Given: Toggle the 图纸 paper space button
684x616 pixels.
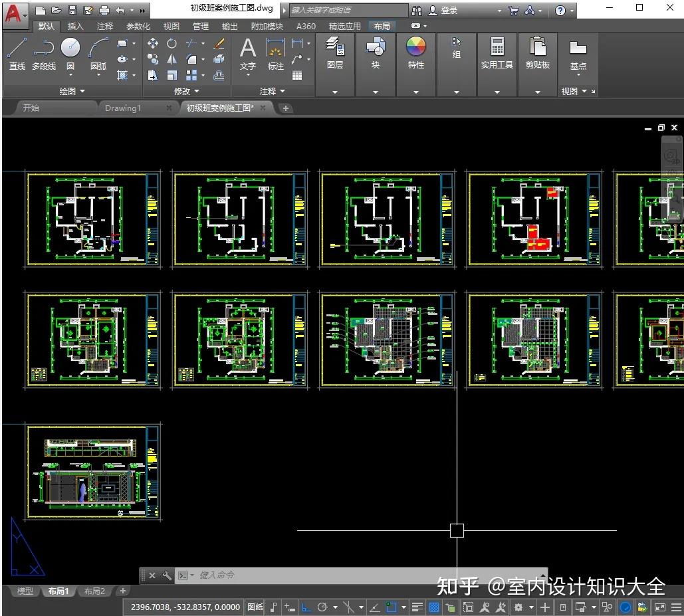Looking at the screenshot, I should pyautogui.click(x=255, y=607).
